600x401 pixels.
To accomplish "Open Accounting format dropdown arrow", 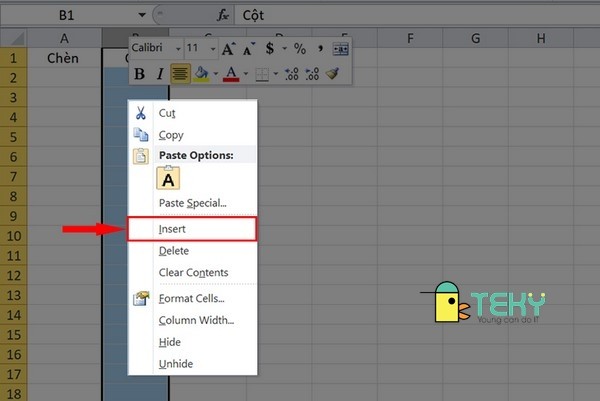I will pos(284,49).
